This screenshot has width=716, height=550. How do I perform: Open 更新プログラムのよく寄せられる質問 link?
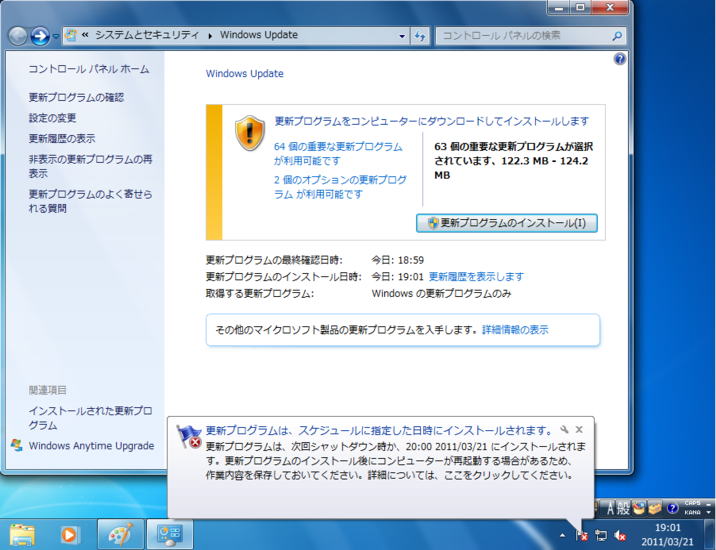90,201
